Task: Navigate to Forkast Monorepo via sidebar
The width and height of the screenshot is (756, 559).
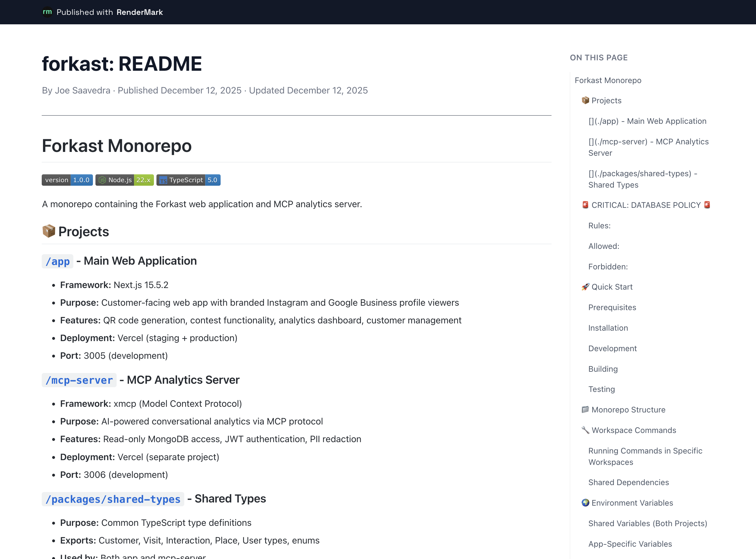Action: point(608,80)
